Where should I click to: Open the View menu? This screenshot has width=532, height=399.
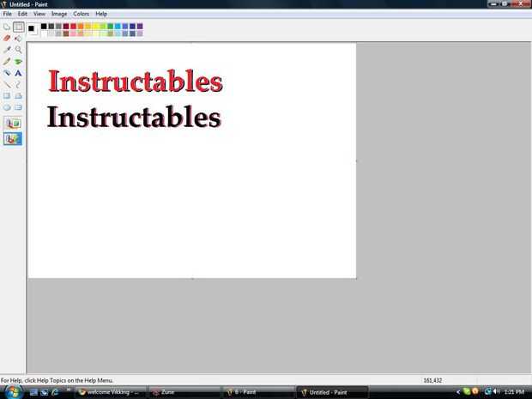pyautogui.click(x=39, y=14)
